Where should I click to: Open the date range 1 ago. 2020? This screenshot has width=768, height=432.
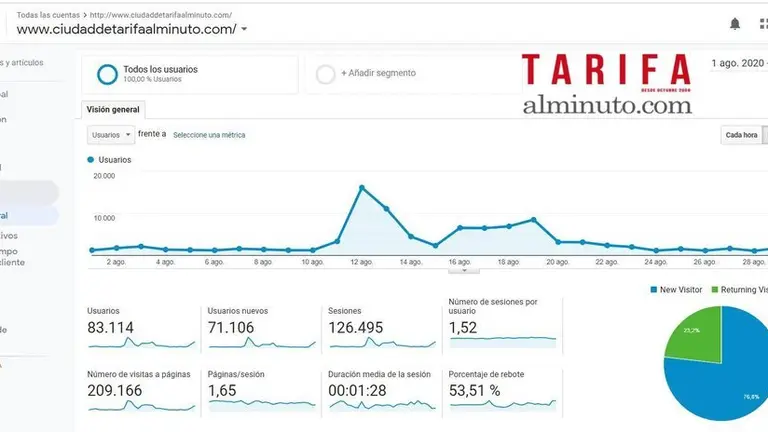click(738, 64)
